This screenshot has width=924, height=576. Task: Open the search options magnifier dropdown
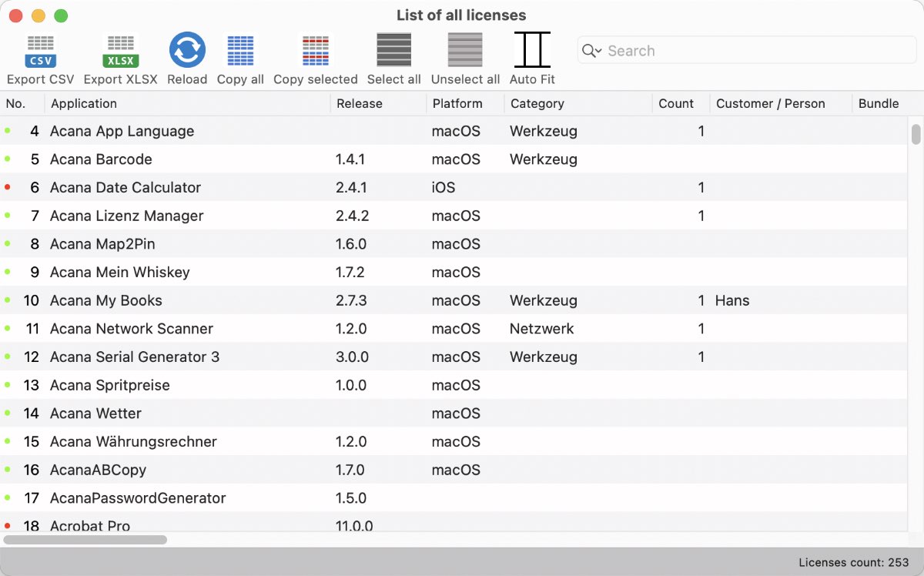(x=591, y=51)
